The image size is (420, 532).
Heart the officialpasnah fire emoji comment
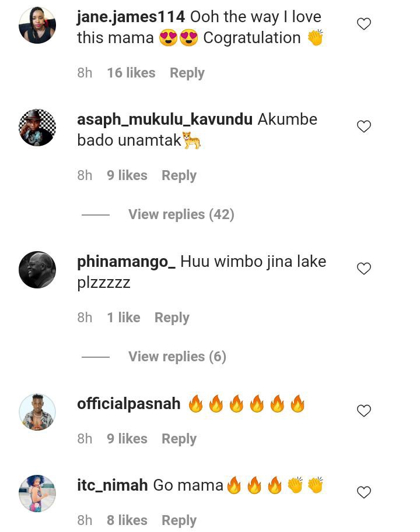point(363,411)
